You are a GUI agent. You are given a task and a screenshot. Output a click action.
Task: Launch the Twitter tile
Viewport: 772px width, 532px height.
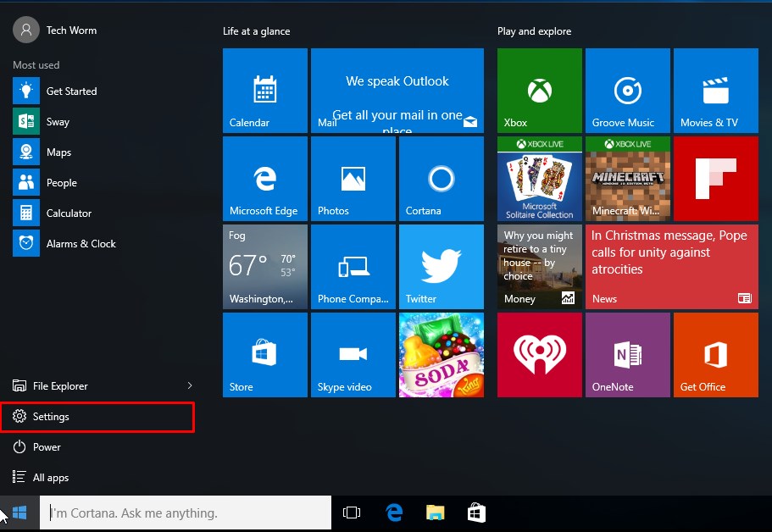click(x=441, y=266)
